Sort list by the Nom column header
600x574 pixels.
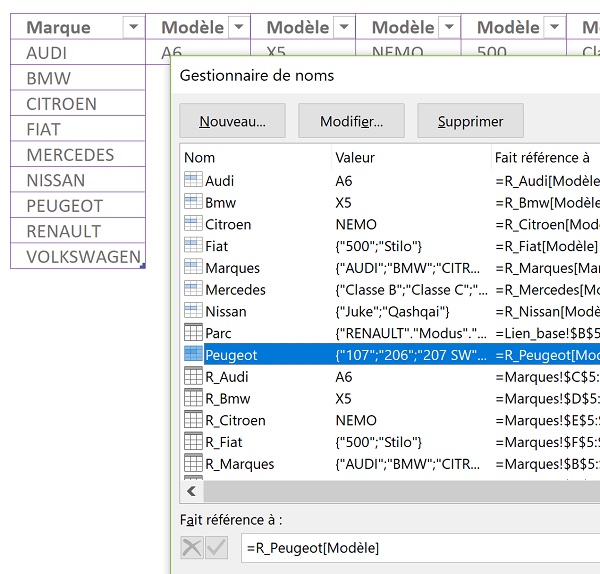pyautogui.click(x=256, y=157)
